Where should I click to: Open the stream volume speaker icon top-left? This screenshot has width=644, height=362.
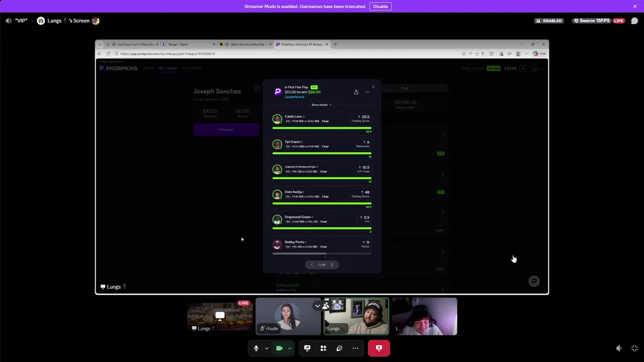pos(9,21)
